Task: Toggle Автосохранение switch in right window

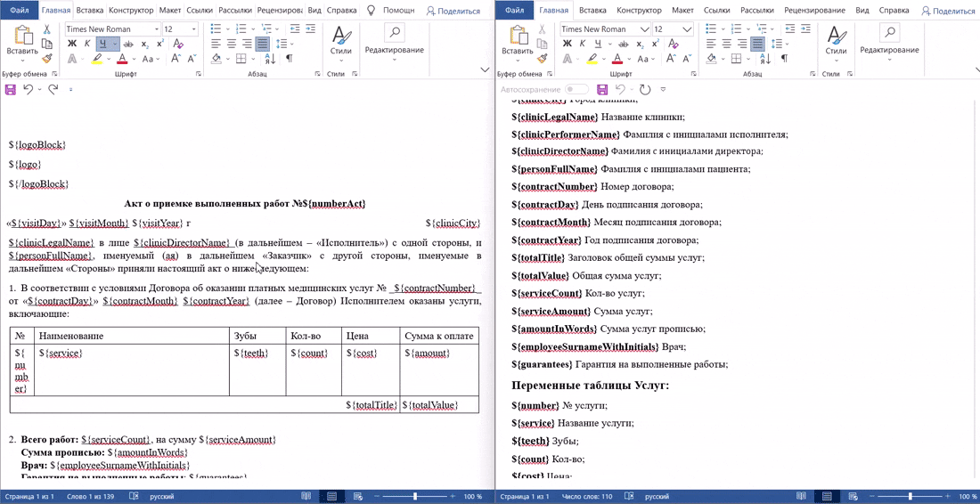Action: tap(576, 89)
